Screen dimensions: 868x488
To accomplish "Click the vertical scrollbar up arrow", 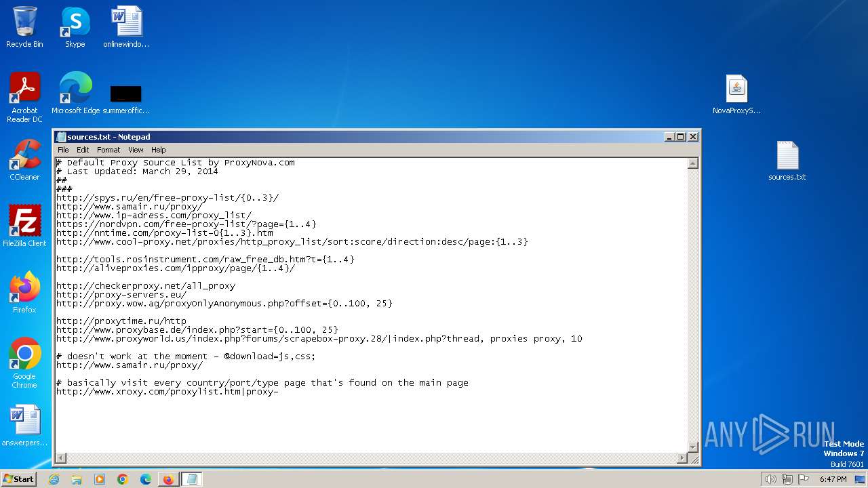I will pyautogui.click(x=693, y=163).
